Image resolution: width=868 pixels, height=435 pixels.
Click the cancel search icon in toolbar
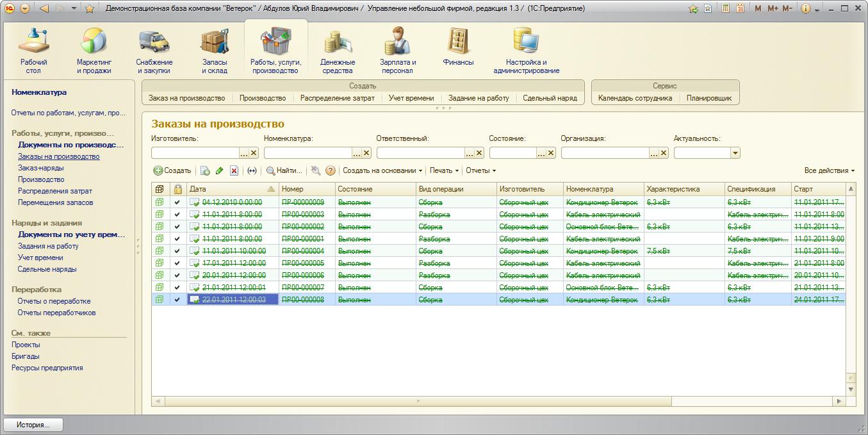[x=316, y=170]
